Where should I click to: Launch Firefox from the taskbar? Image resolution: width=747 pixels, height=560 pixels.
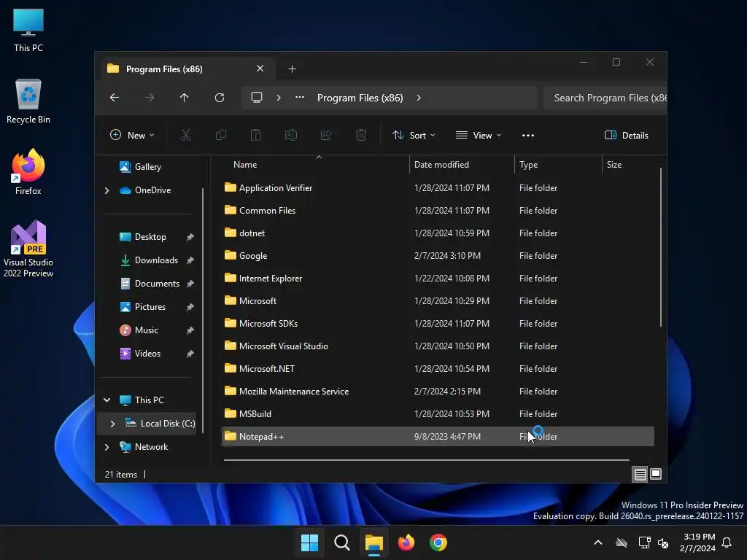click(406, 542)
